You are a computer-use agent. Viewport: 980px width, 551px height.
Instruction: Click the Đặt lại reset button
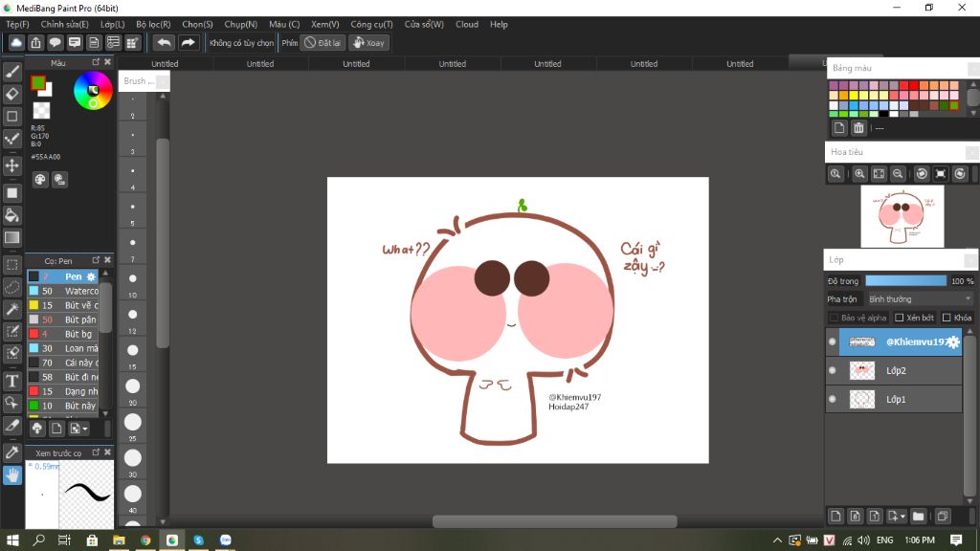point(323,42)
